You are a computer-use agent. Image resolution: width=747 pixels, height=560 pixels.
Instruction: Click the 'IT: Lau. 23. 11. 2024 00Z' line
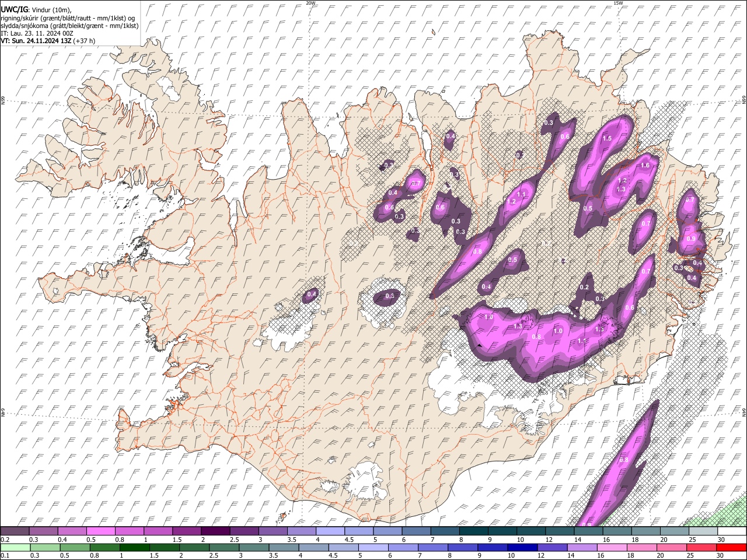(37, 33)
